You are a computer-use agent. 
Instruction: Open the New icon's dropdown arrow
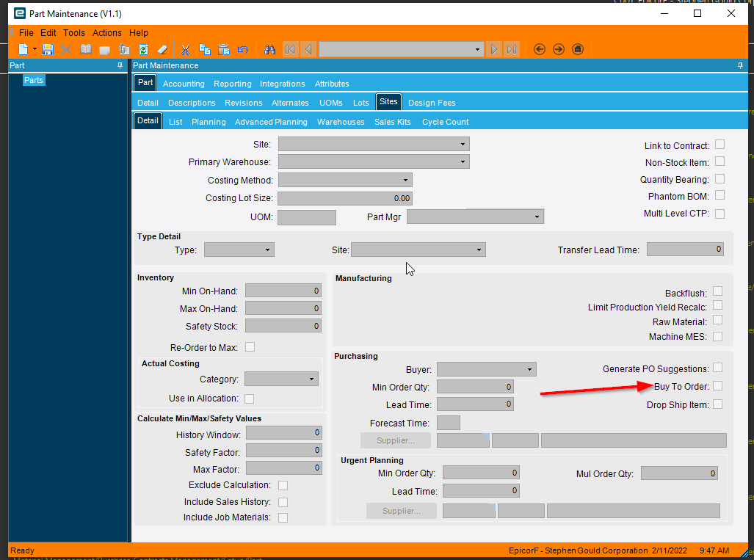(x=35, y=49)
